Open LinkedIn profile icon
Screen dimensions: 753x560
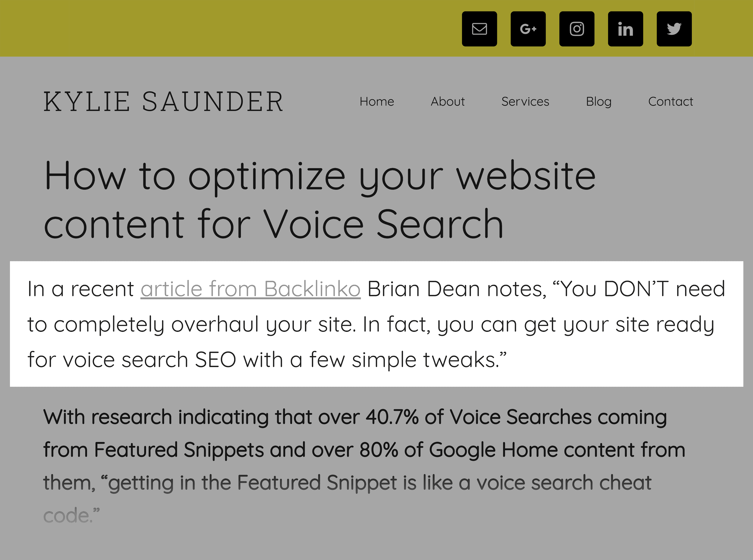625,28
